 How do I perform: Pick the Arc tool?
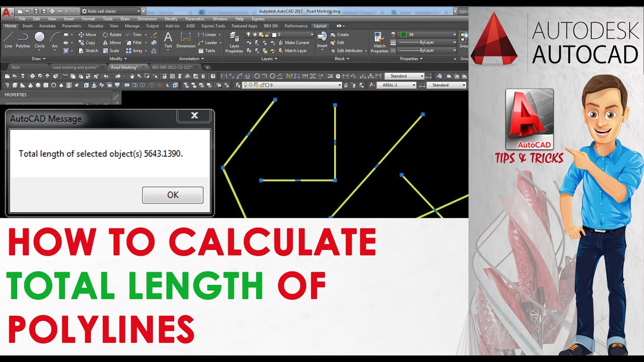coord(55,40)
